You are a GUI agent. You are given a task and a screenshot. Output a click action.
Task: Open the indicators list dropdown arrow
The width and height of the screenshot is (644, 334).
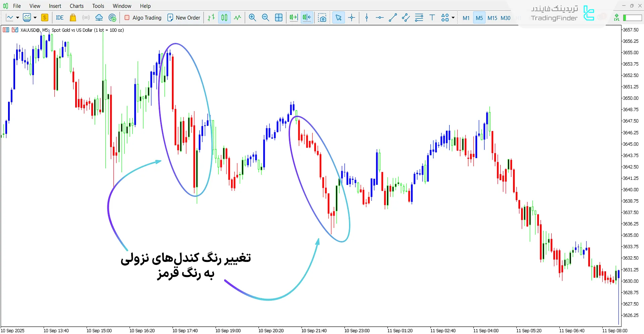coord(35,18)
